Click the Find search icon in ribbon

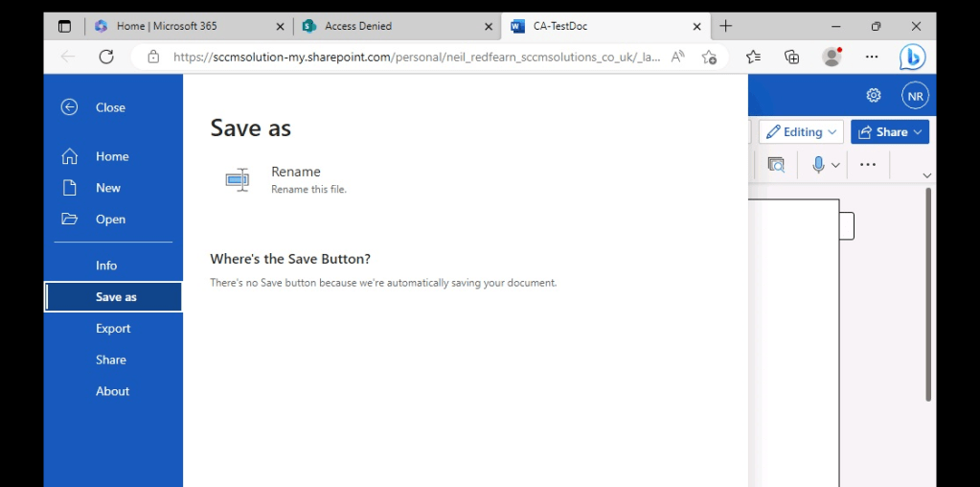click(776, 165)
